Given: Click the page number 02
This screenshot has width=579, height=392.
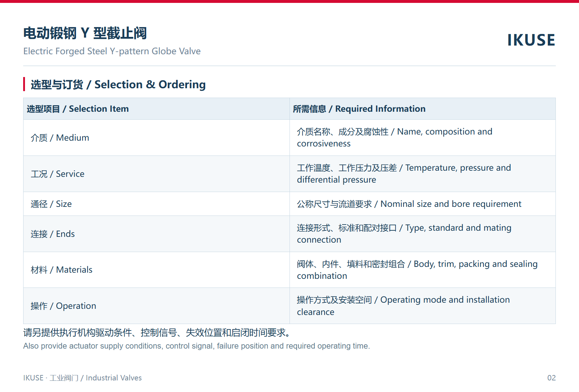Looking at the screenshot, I should pyautogui.click(x=551, y=378).
